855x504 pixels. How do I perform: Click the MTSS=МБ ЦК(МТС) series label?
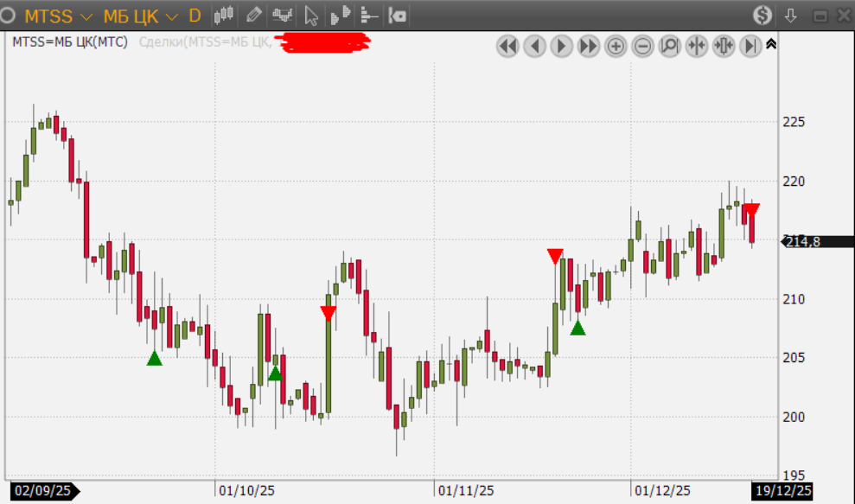click(x=69, y=41)
